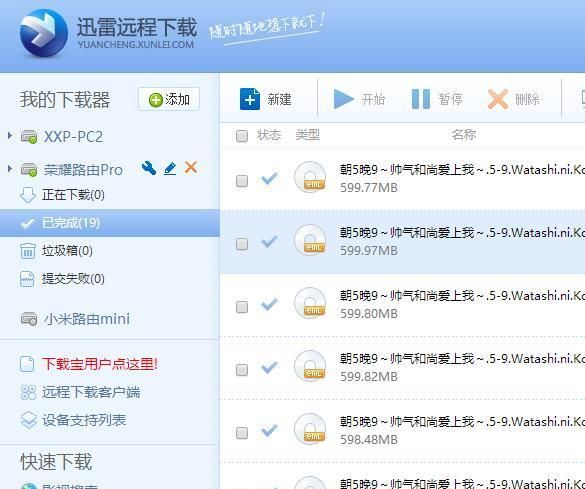Click the 提交失败 broken file icon
The image size is (585, 489).
[x=27, y=279]
